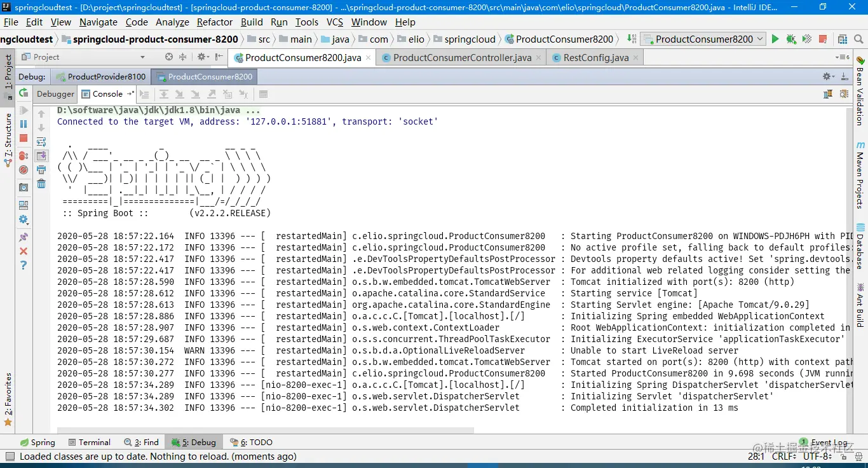Debug ProductConsumer8200 with bug icon

[791, 39]
